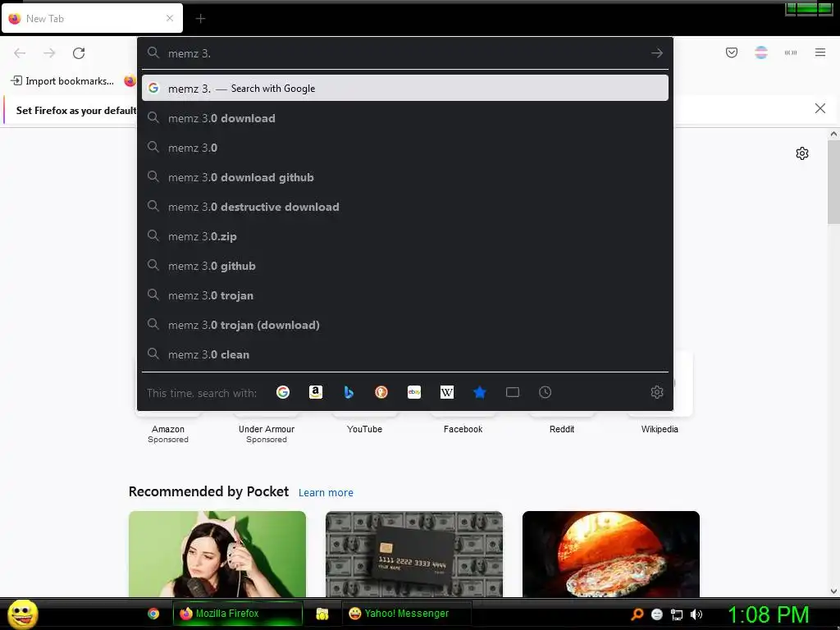Open the Save to Pocket icon
Viewport: 840px width, 630px height.
coord(732,52)
